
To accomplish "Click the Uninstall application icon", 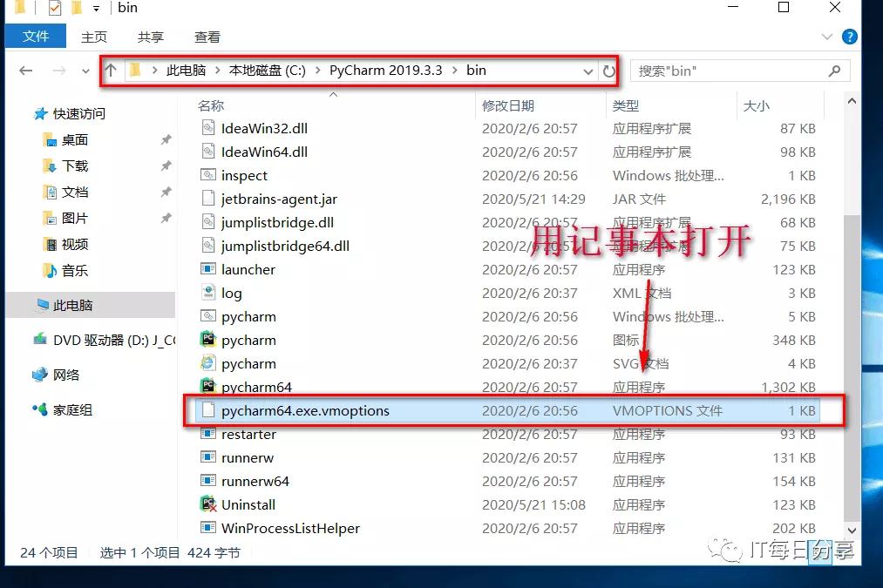I will (x=208, y=504).
